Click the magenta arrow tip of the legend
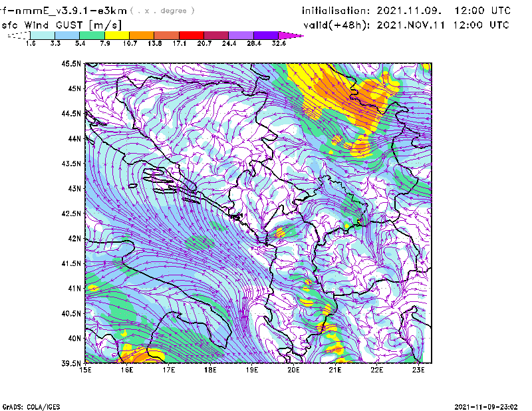532x411 pixels. pyautogui.click(x=291, y=35)
